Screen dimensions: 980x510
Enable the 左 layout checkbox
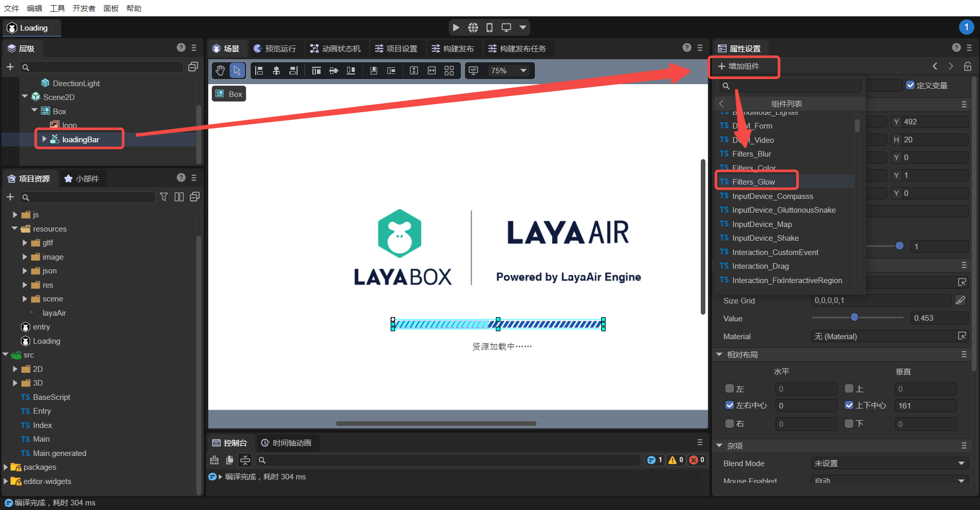pyautogui.click(x=729, y=389)
